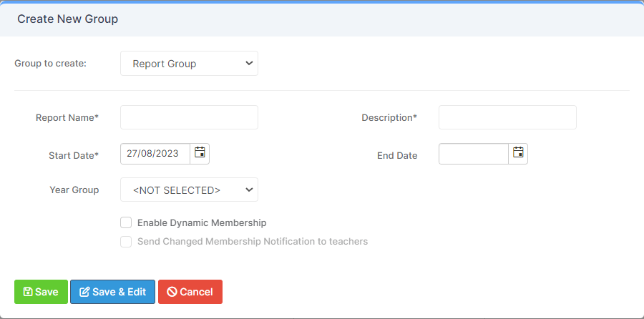
Task: Focus the Report Name text field
Action: click(189, 117)
